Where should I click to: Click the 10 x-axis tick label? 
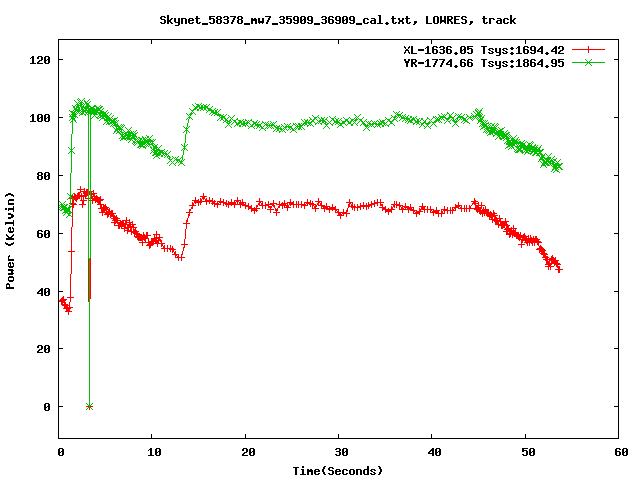(154, 452)
